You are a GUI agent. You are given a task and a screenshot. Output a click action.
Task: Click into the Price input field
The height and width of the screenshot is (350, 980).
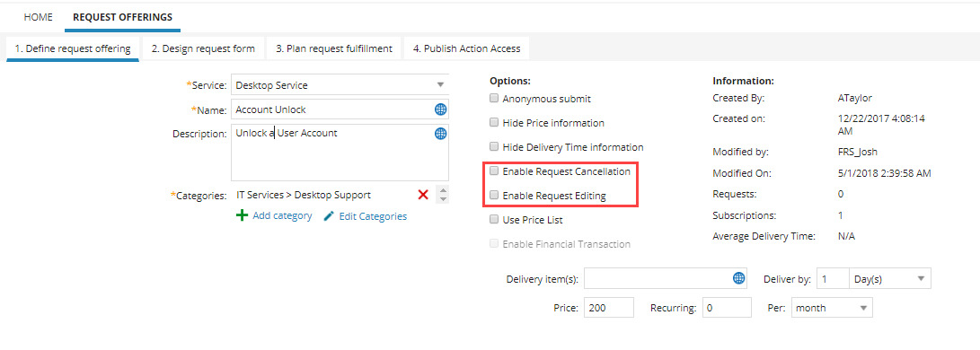click(x=609, y=308)
